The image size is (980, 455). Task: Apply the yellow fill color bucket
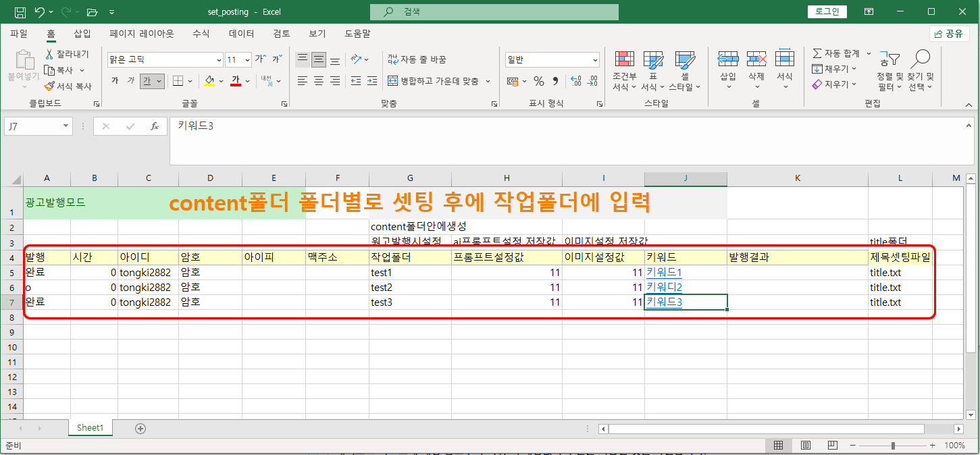coord(209,81)
